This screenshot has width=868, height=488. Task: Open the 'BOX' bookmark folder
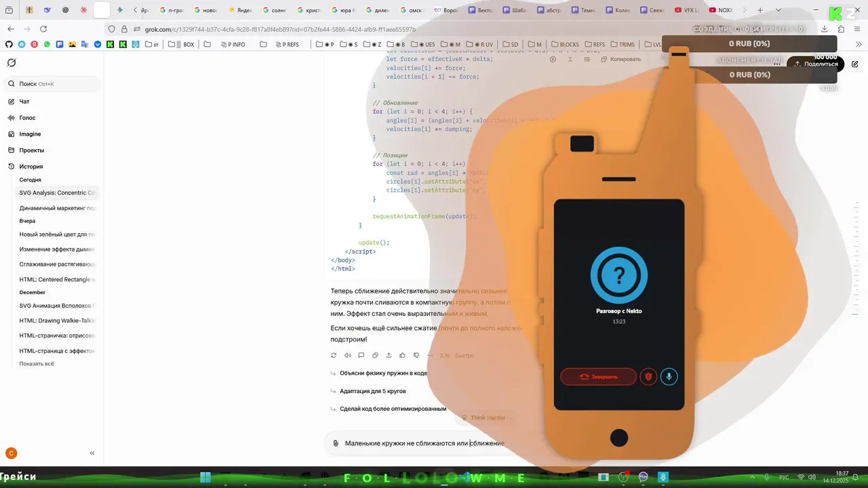(x=181, y=45)
